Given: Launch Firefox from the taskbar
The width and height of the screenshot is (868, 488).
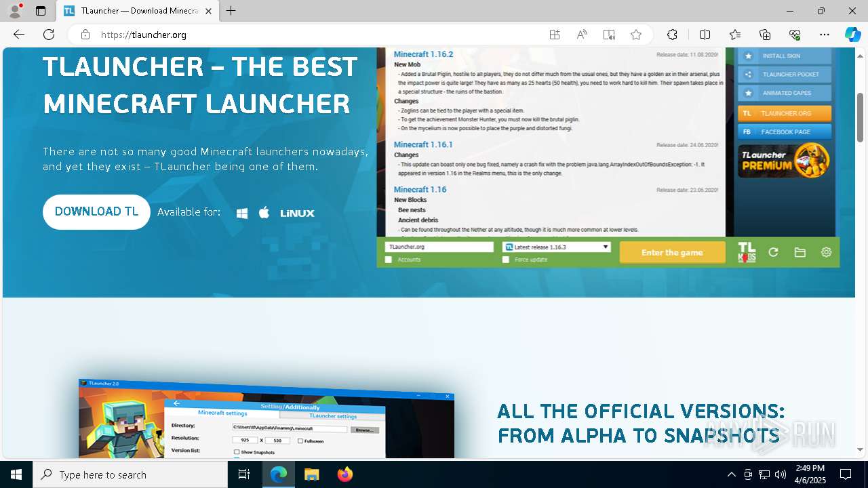Looking at the screenshot, I should (345, 474).
